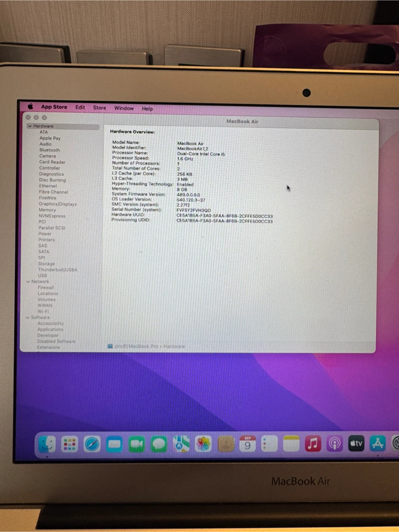Viewport: 399px width, 532px height.
Task: Select Camera in the sidebar
Action: pyautogui.click(x=47, y=156)
